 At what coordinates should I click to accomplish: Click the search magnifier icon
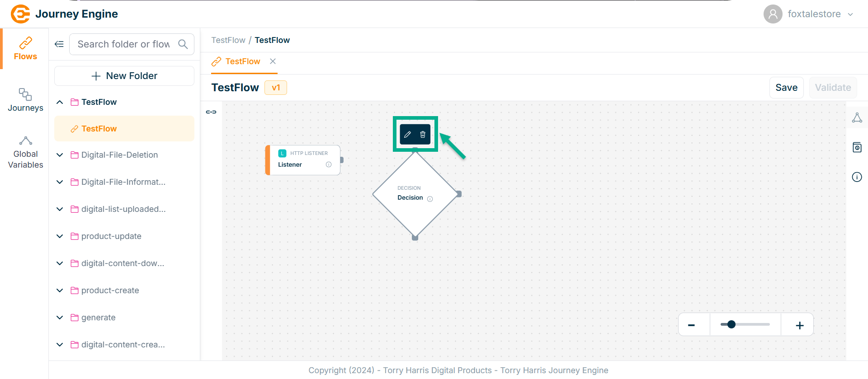183,44
